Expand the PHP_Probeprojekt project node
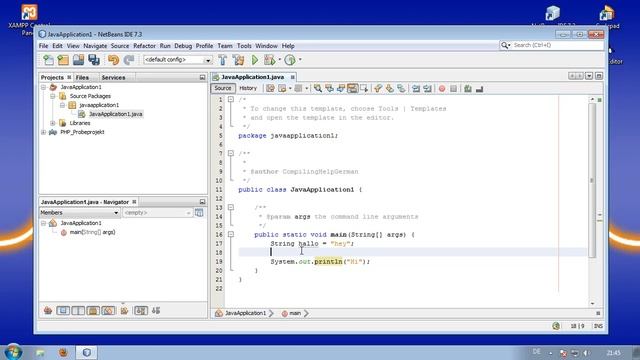 tap(43, 132)
